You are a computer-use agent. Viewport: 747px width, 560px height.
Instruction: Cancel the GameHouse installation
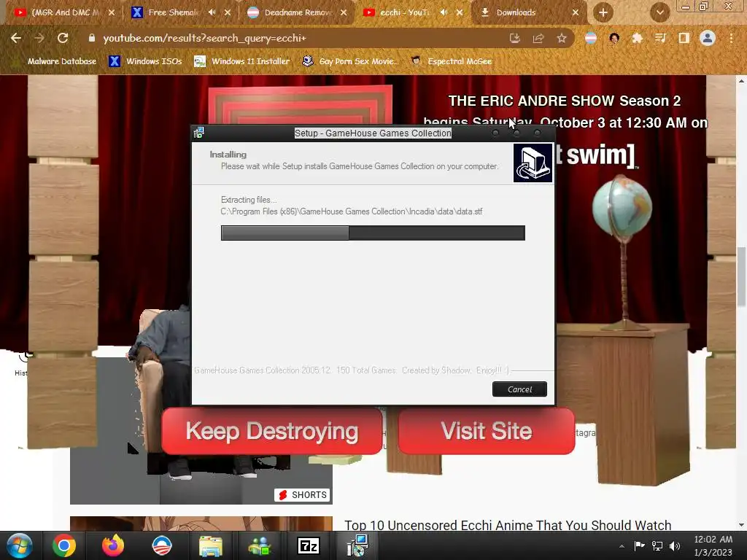[519, 389]
